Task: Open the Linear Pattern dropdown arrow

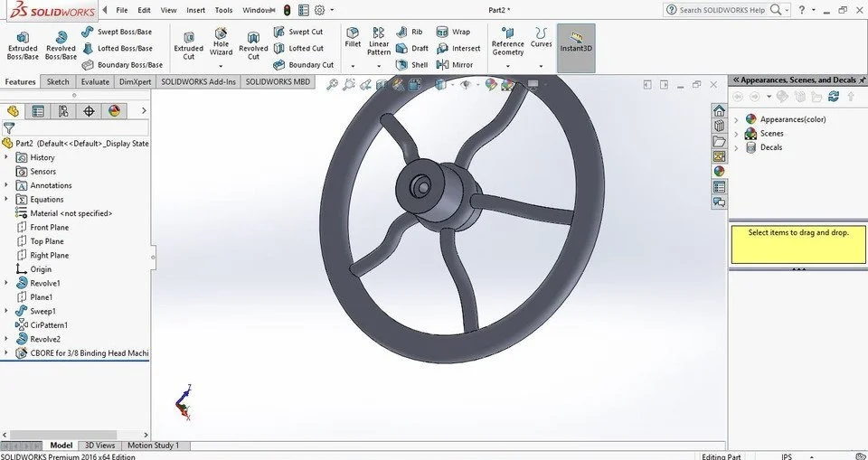Action: 379,67
